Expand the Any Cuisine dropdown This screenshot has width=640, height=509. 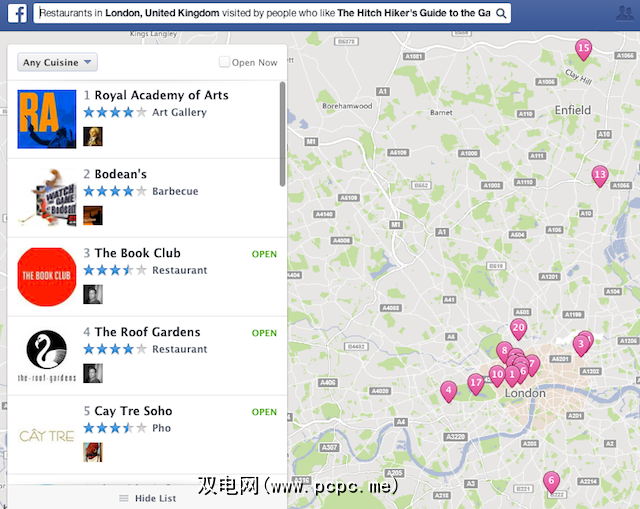57,62
